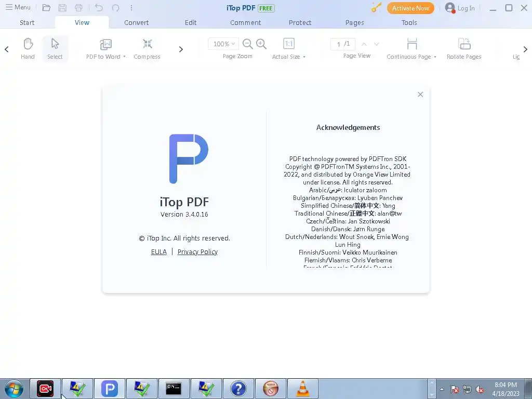This screenshot has width=532, height=399.
Task: Click the Save disk icon
Action: coord(62,8)
